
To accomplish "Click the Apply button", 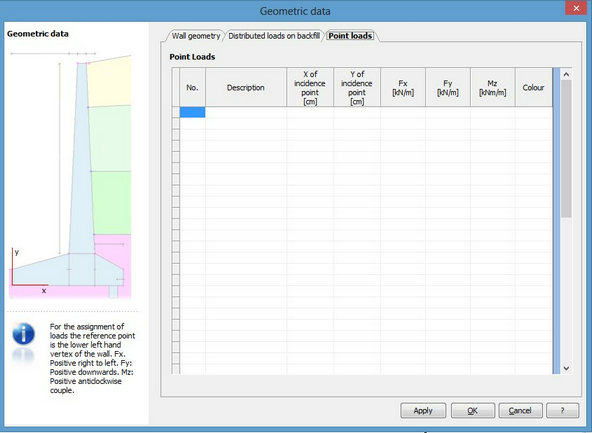I will pyautogui.click(x=423, y=410).
